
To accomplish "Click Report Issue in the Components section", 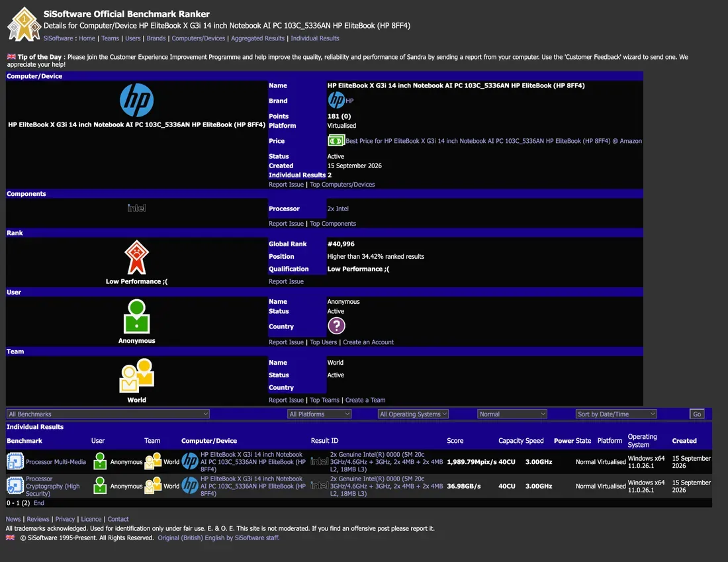I will (x=286, y=223).
